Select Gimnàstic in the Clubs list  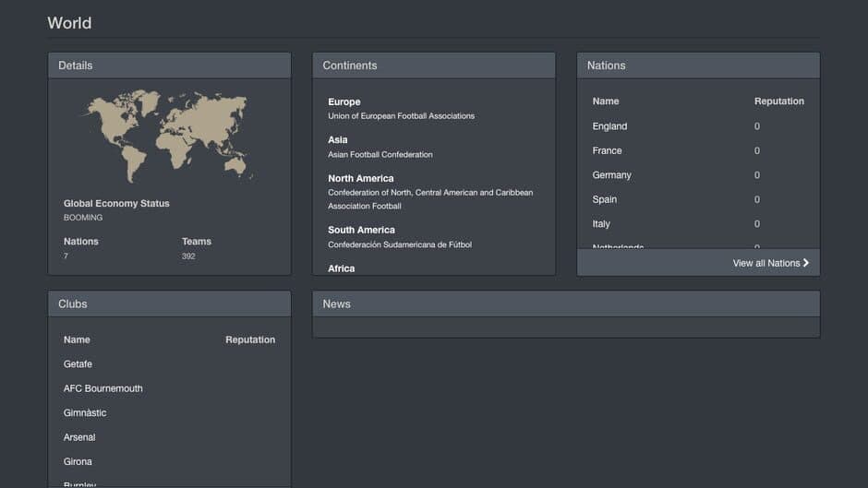click(85, 412)
